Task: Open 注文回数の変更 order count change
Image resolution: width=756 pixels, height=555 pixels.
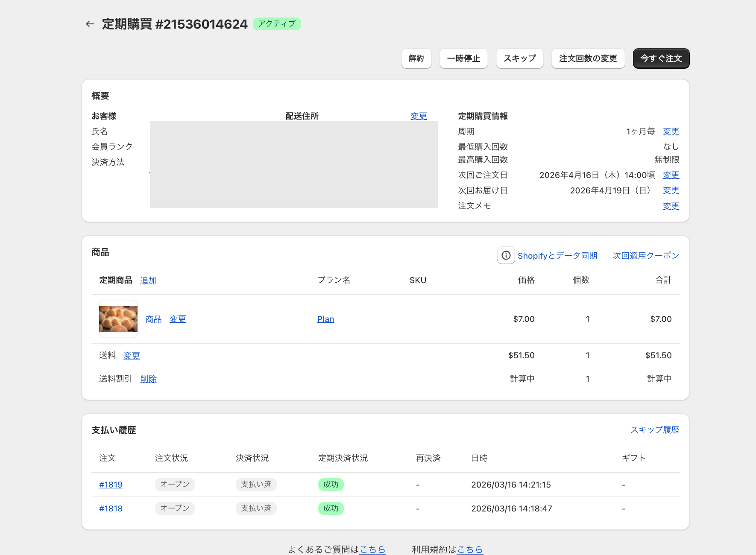Action: (x=588, y=58)
